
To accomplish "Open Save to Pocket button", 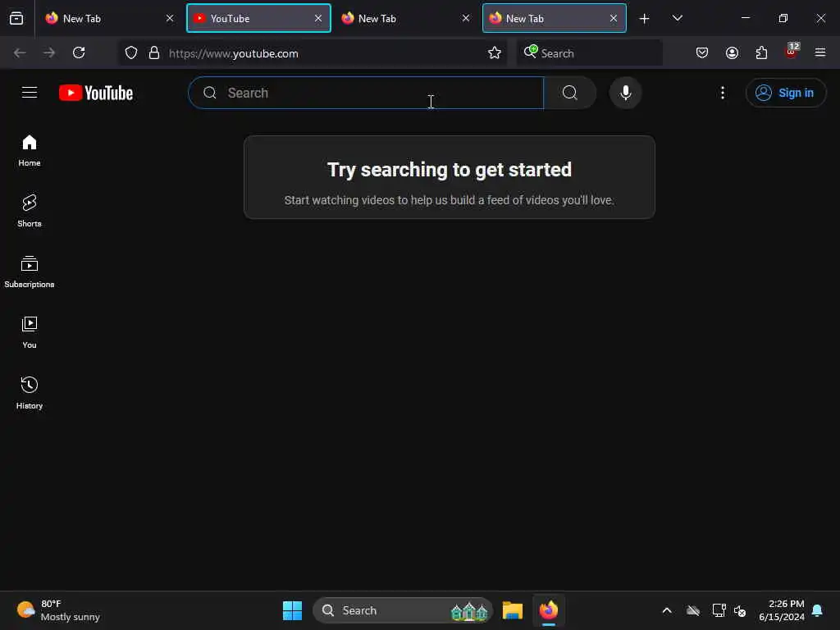I will (702, 52).
